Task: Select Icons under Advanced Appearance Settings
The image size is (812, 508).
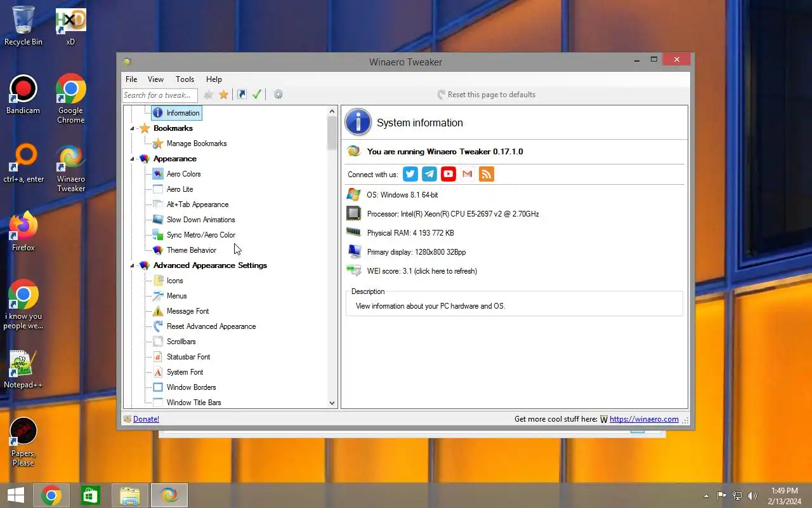Action: click(x=174, y=281)
